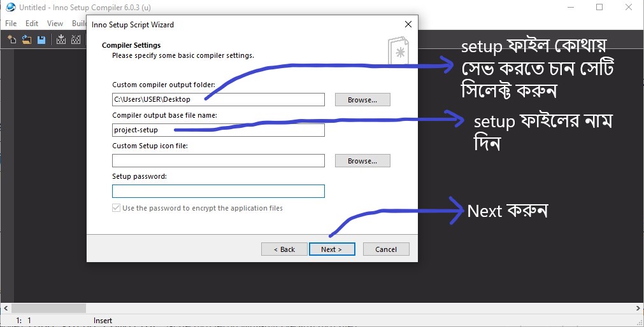The height and width of the screenshot is (327, 644).
Task: Click the Next > button
Action: [x=332, y=249]
